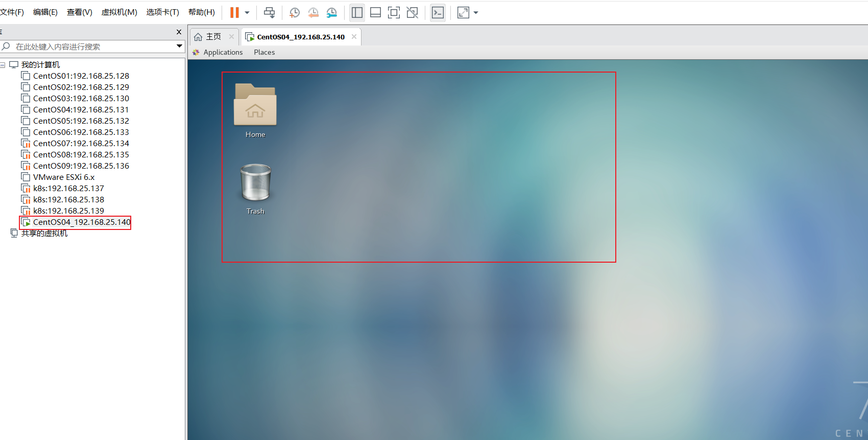
Task: Select VMware ESXi 6.x entry
Action: point(64,177)
